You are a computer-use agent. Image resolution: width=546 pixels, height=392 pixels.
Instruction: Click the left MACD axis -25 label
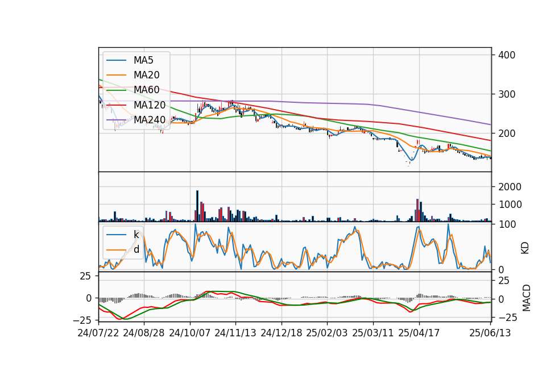click(x=82, y=320)
